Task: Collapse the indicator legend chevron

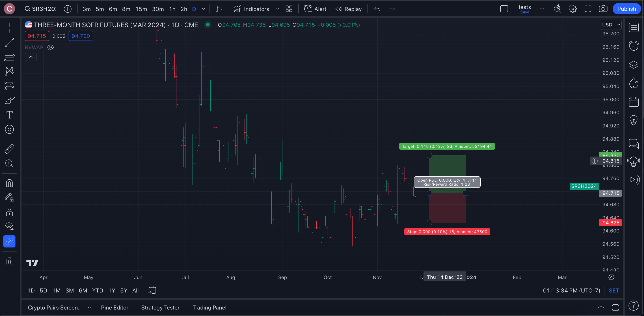Action: (x=31, y=57)
